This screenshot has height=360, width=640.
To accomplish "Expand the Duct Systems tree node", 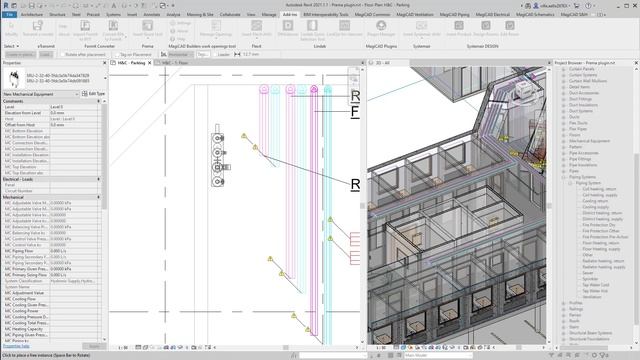I will pyautogui.click(x=564, y=111).
